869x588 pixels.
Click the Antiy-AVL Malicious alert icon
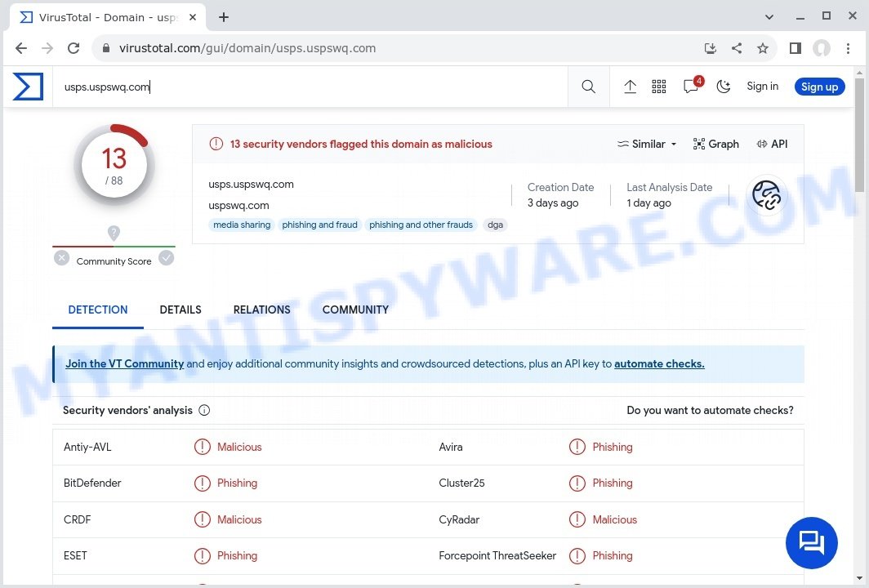203,447
